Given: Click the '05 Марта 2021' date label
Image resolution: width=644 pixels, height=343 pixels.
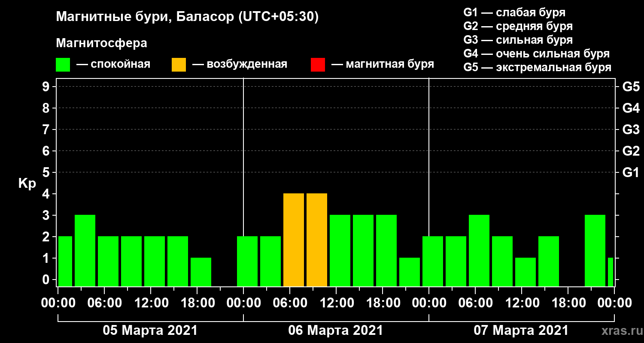Looking at the screenshot, I should point(150,331).
